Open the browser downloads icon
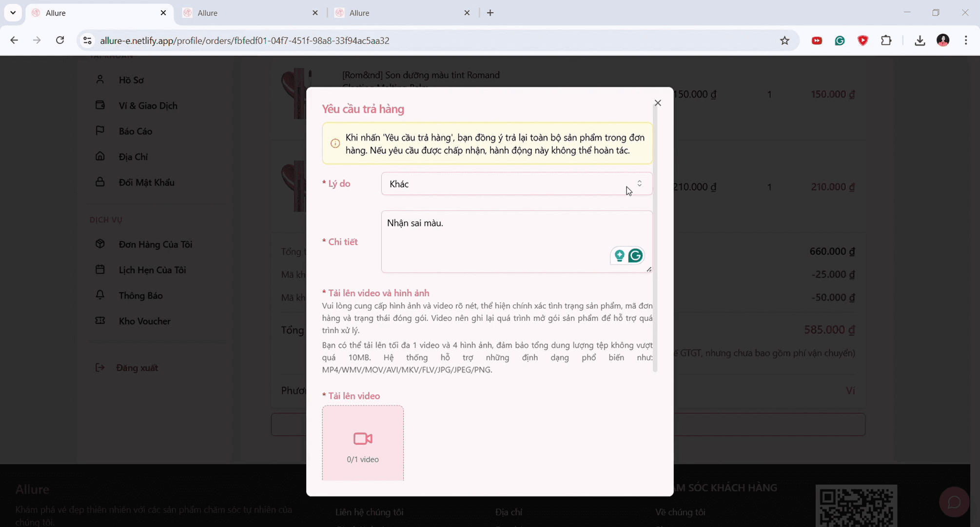The height and width of the screenshot is (527, 980). point(920,41)
